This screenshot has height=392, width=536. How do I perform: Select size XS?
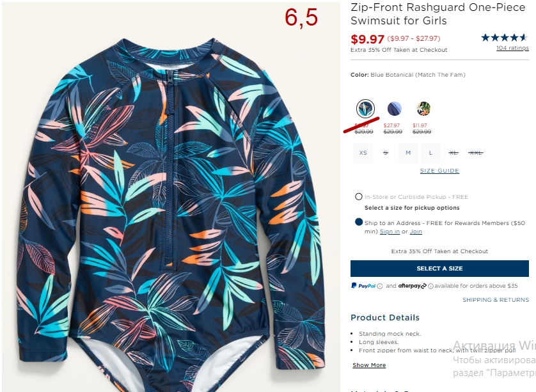363,153
